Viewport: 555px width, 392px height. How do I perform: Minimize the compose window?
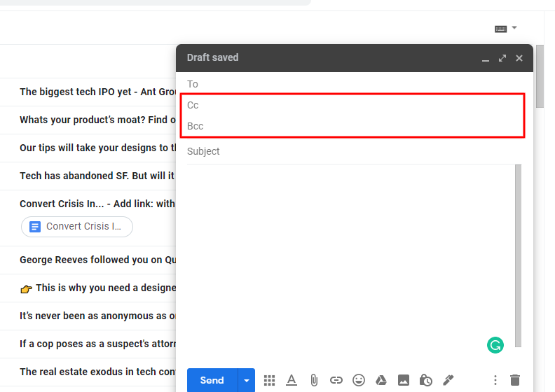tap(485, 59)
